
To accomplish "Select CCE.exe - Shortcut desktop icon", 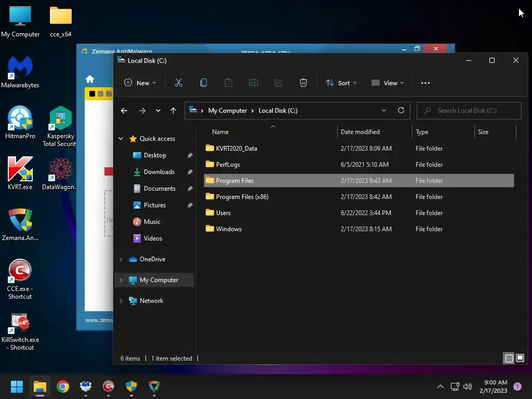I will pyautogui.click(x=20, y=279).
